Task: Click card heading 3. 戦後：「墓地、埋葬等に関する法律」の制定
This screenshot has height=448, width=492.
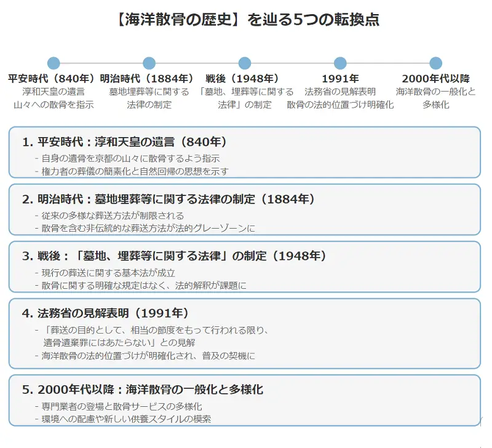Action: coord(174,256)
